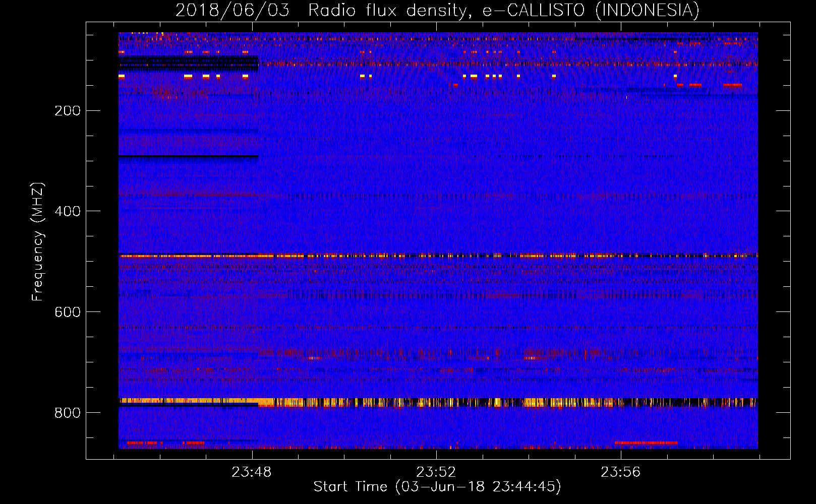Click the 600 frequency tick label
The height and width of the screenshot is (504, 816).
[68, 312]
